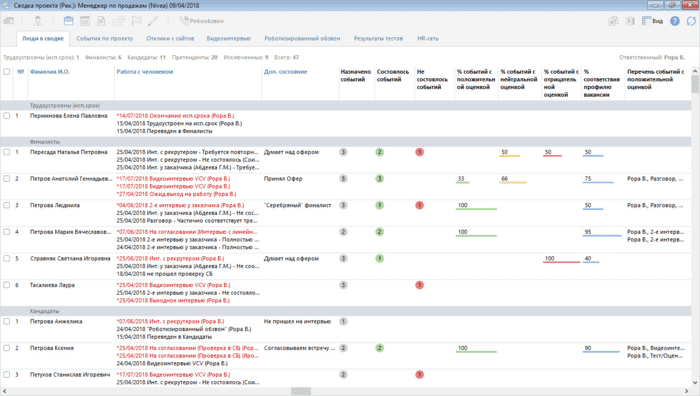Open the Результаты тестов tab
Viewport: 700px width, 396px height.
[x=378, y=38]
